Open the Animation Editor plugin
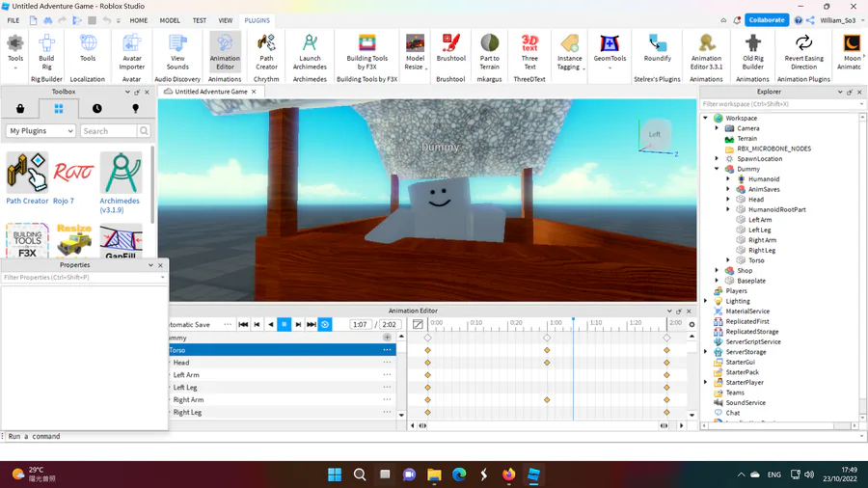Viewport: 868px width, 488px height. click(x=225, y=52)
